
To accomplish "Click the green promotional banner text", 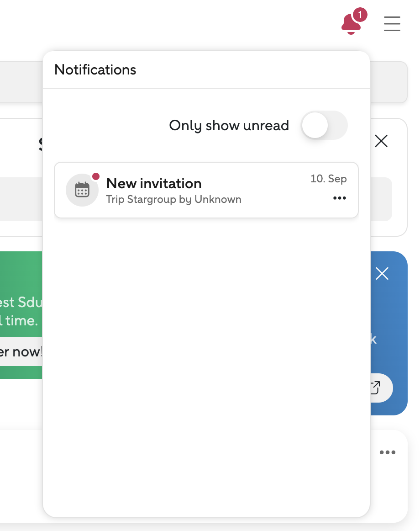I will click(x=21, y=311).
